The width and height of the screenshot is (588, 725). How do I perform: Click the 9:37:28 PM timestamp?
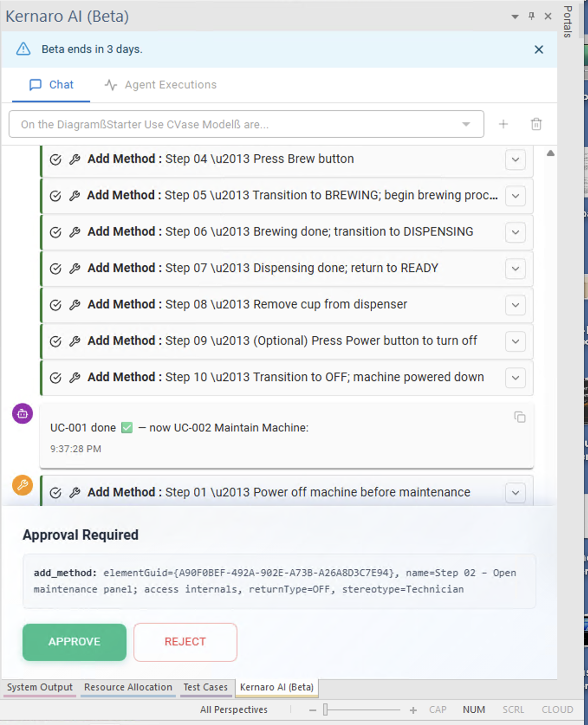point(76,449)
